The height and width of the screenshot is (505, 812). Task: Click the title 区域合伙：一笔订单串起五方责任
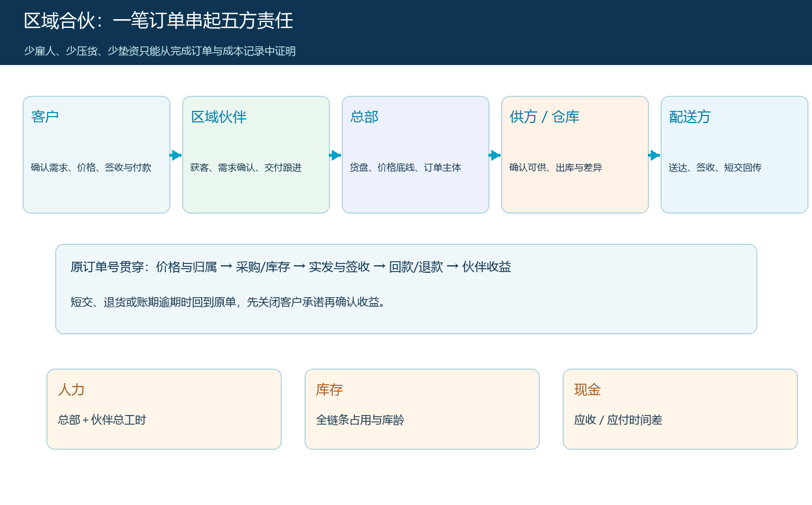coord(158,21)
